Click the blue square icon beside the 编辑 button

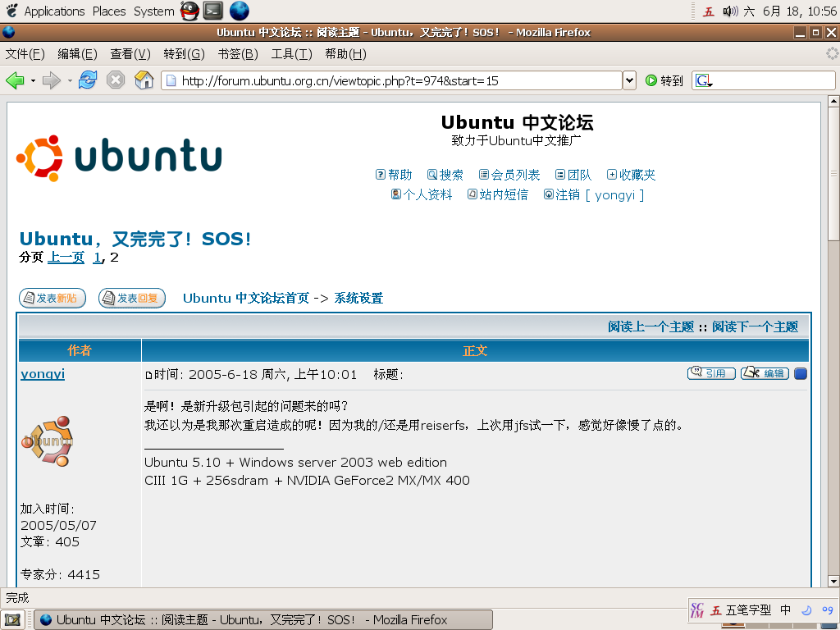pos(801,373)
